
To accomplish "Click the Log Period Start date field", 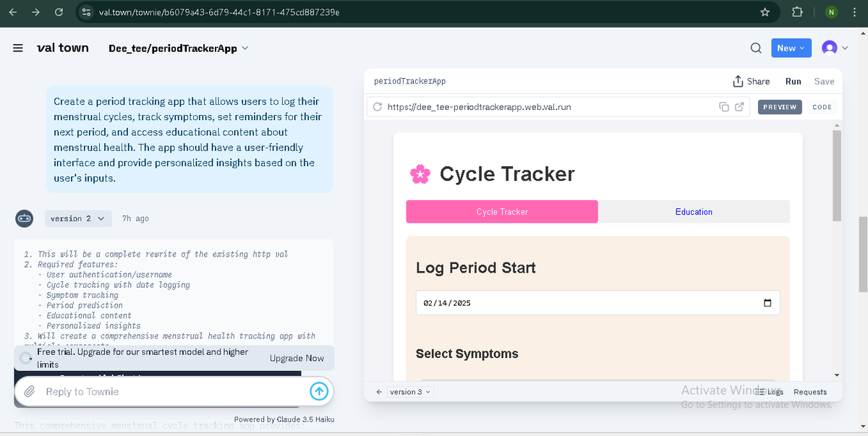I will [597, 303].
